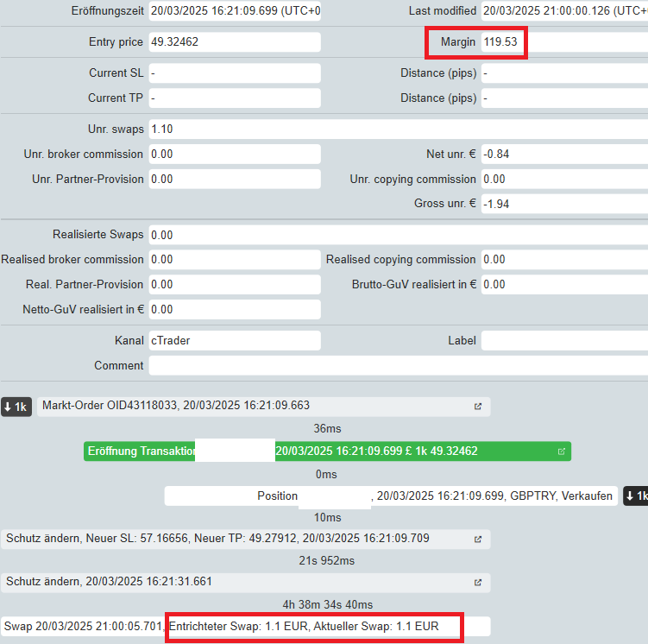
Task: Click the 4h 38m 34s 40ms interval text
Action: pos(328,605)
